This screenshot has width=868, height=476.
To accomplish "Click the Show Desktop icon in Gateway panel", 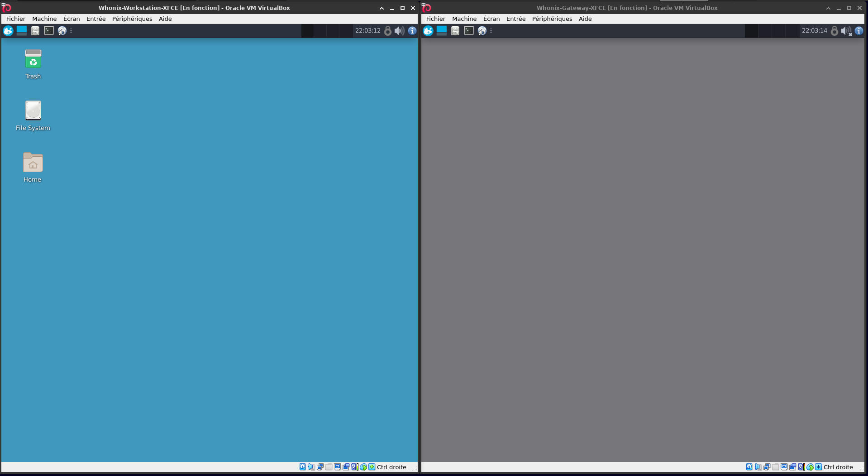I will [442, 30].
